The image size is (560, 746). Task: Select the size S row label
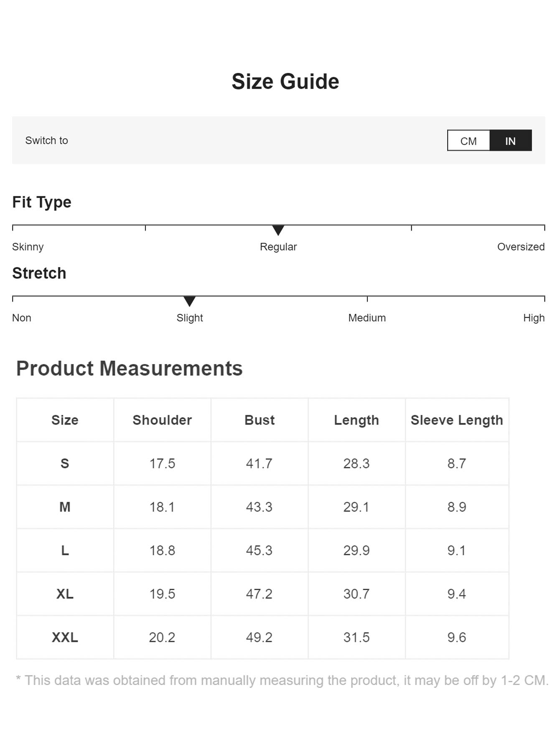pos(65,463)
